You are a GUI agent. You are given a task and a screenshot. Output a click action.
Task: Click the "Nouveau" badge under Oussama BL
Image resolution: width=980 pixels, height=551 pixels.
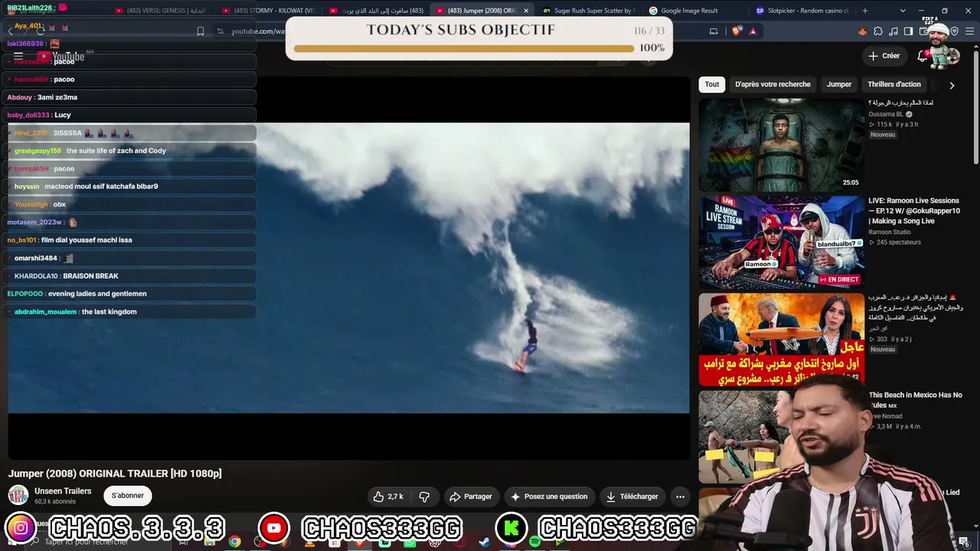coord(882,135)
